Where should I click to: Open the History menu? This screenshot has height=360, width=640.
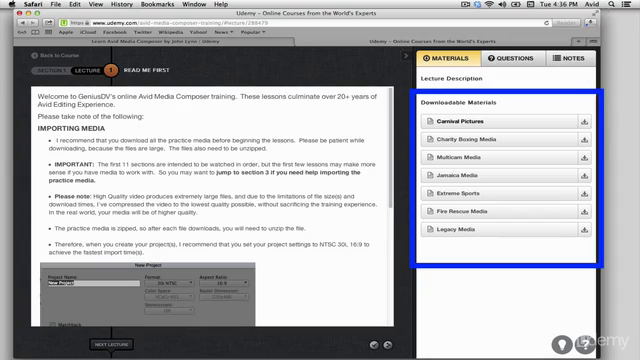click(x=122, y=4)
